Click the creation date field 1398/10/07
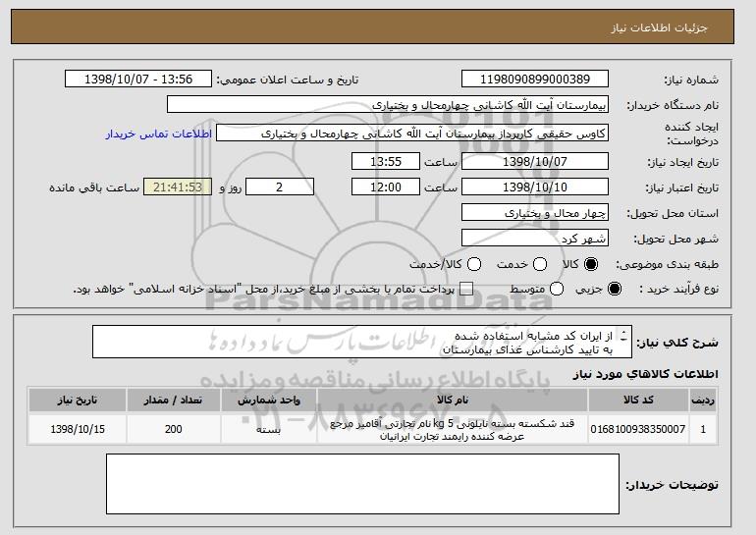Screen dimensions: 756x535 click(x=535, y=161)
